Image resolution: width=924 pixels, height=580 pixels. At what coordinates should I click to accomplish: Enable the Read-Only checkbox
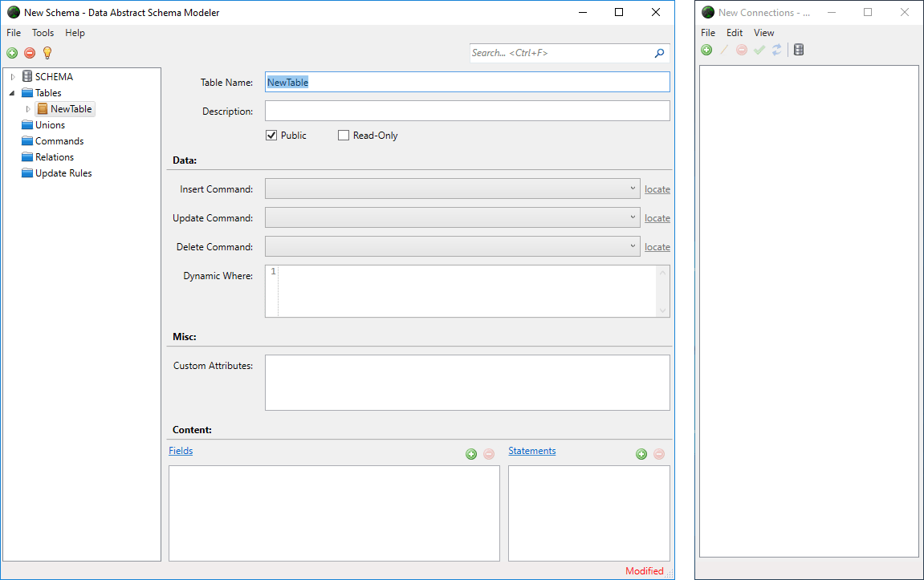click(343, 136)
